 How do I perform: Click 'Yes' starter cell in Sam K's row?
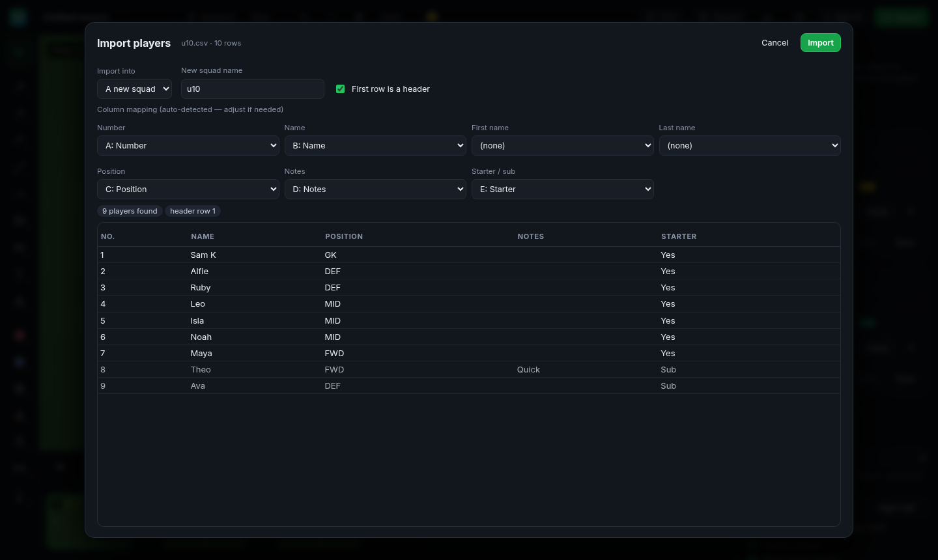point(668,255)
